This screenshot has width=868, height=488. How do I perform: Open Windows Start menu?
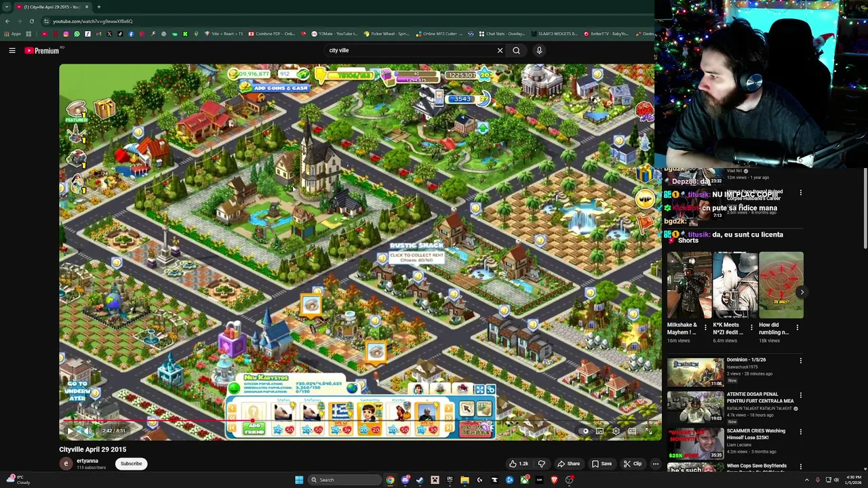(x=299, y=480)
